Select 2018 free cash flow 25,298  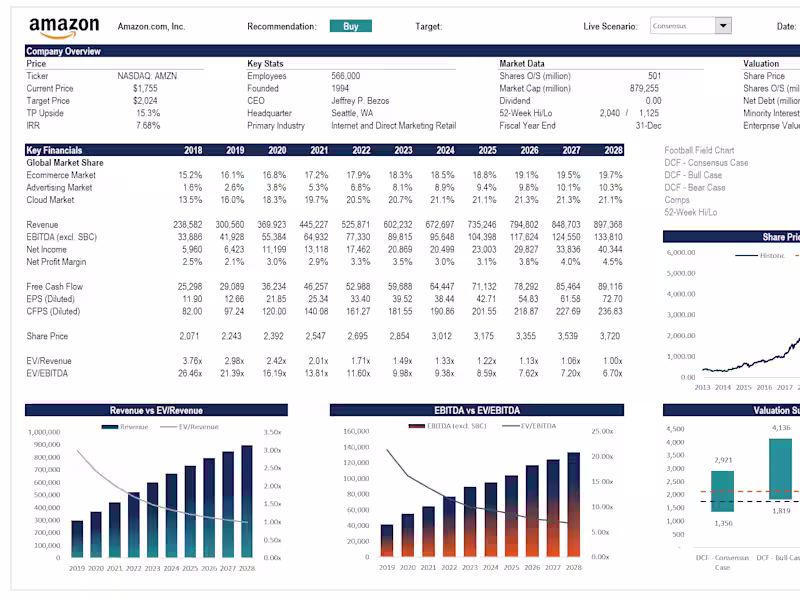[x=189, y=287]
